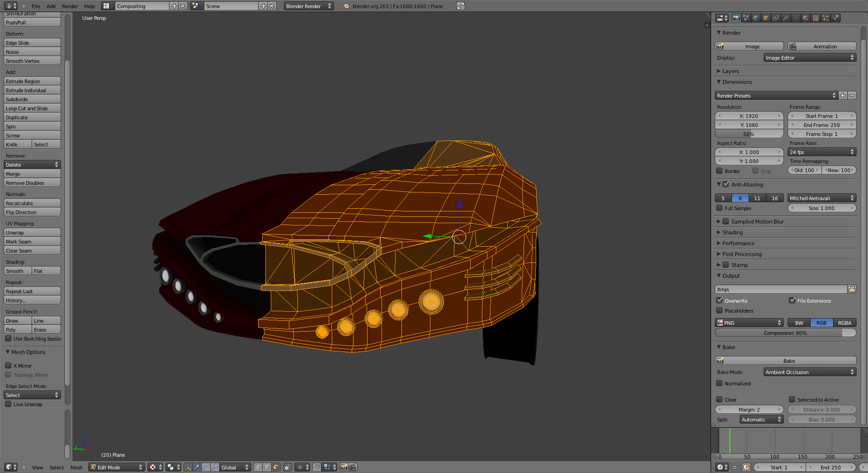The image size is (868, 473).
Task: Open the Edit Mode dropdown
Action: click(116, 467)
